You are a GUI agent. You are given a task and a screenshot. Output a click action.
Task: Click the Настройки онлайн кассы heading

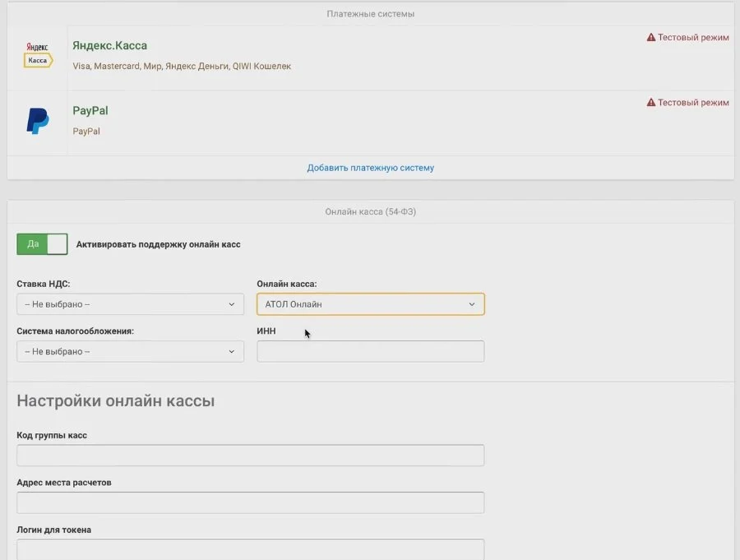116,400
